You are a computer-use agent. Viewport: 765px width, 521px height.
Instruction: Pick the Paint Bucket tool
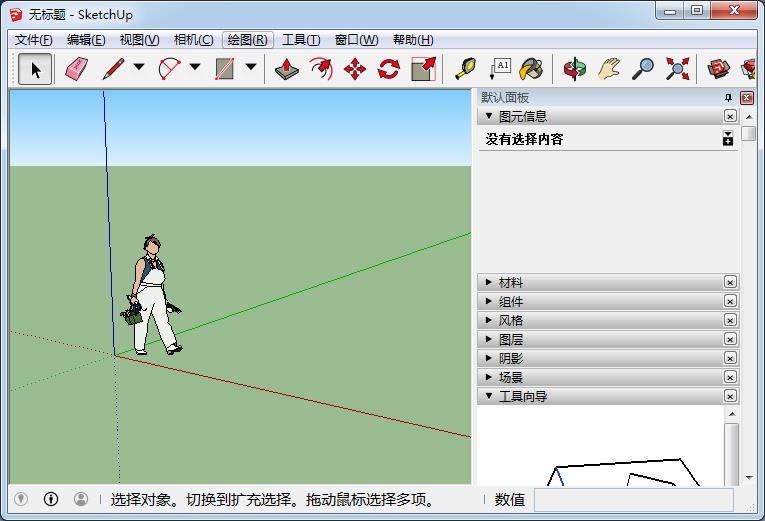(x=531, y=69)
